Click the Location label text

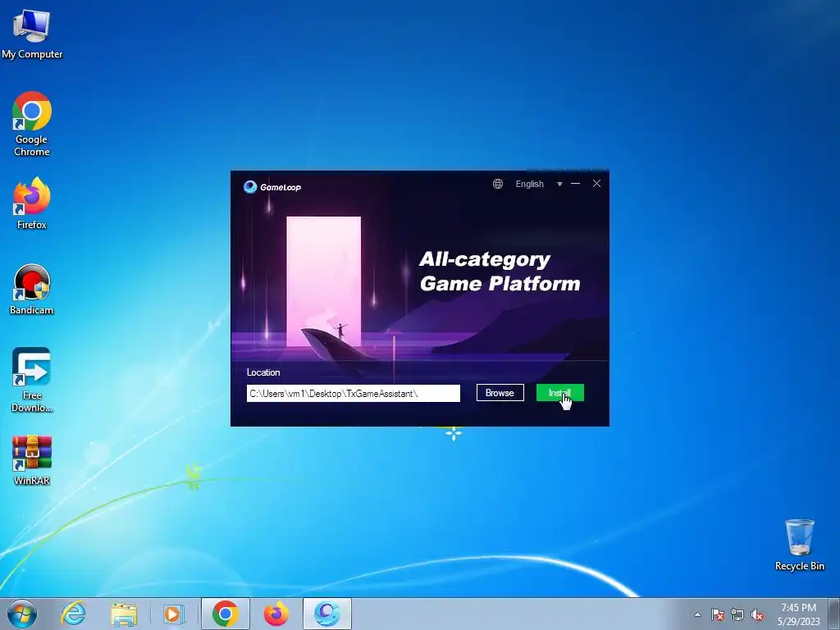(263, 372)
